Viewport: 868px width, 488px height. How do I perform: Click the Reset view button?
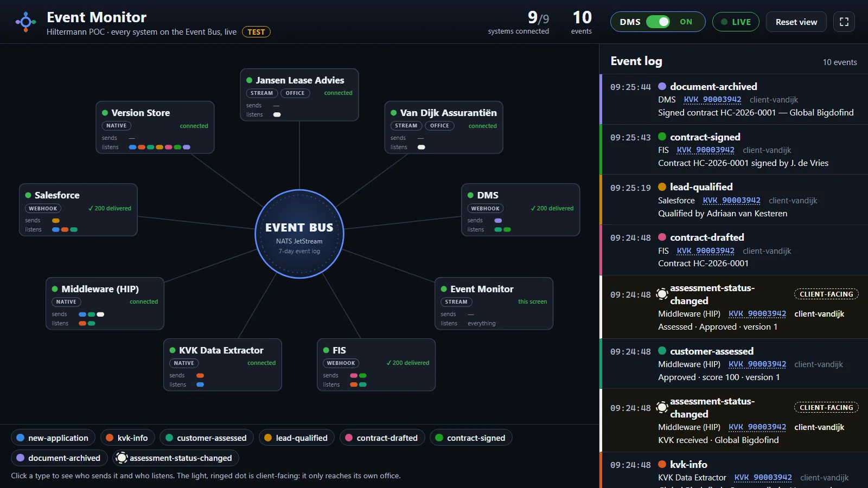pos(796,22)
